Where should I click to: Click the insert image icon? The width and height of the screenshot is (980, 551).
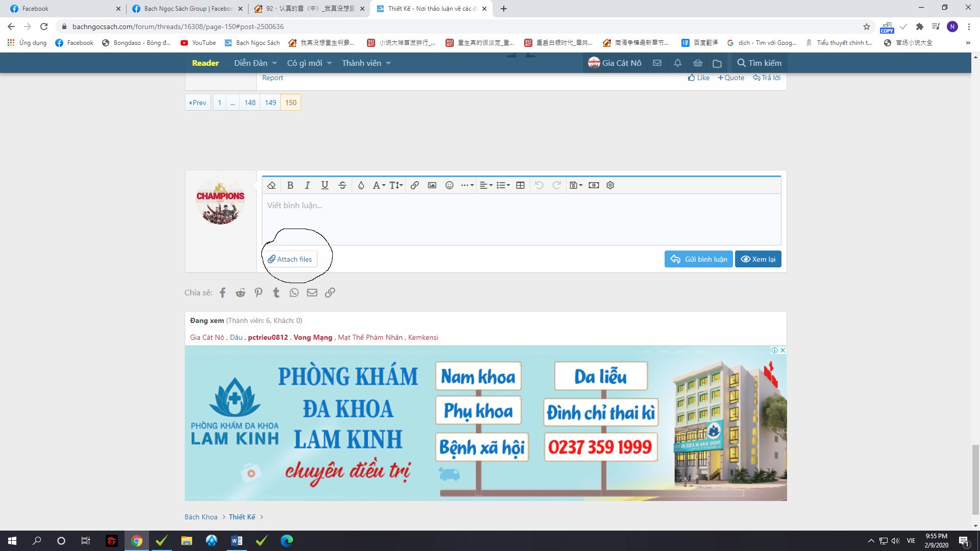[432, 185]
